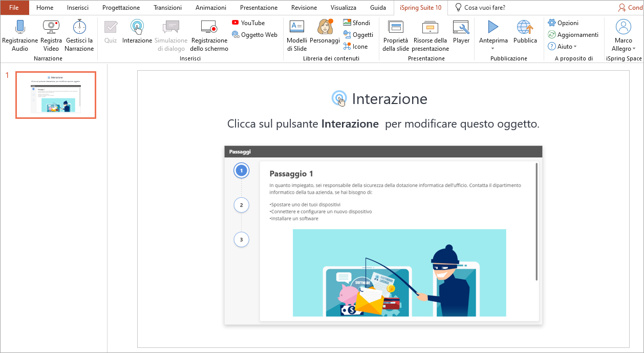Open Proprietà della slide
This screenshot has width=644, height=353.
pyautogui.click(x=396, y=27)
